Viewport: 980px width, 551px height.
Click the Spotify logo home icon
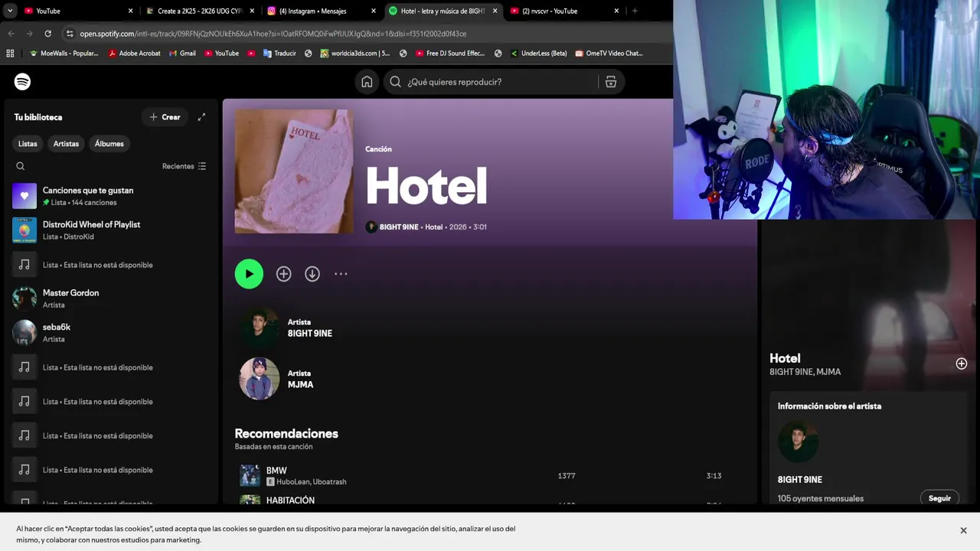(x=22, y=82)
